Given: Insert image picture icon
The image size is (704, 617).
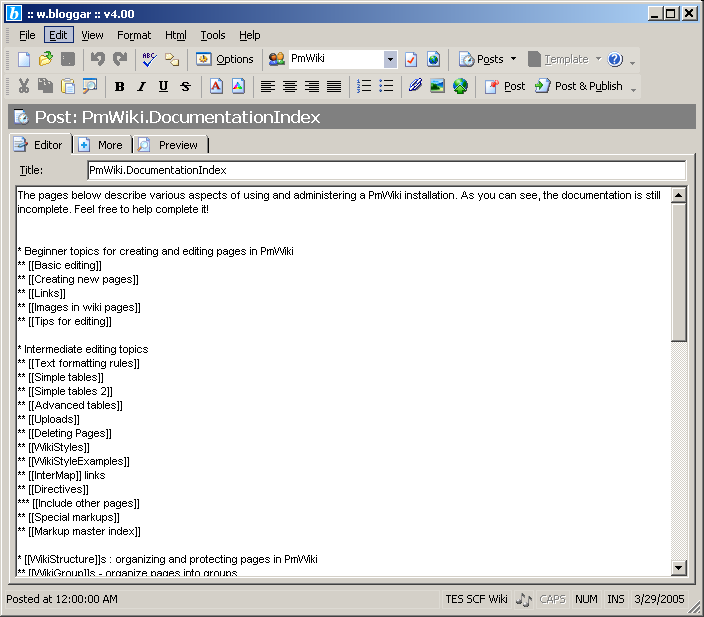Looking at the screenshot, I should [437, 86].
